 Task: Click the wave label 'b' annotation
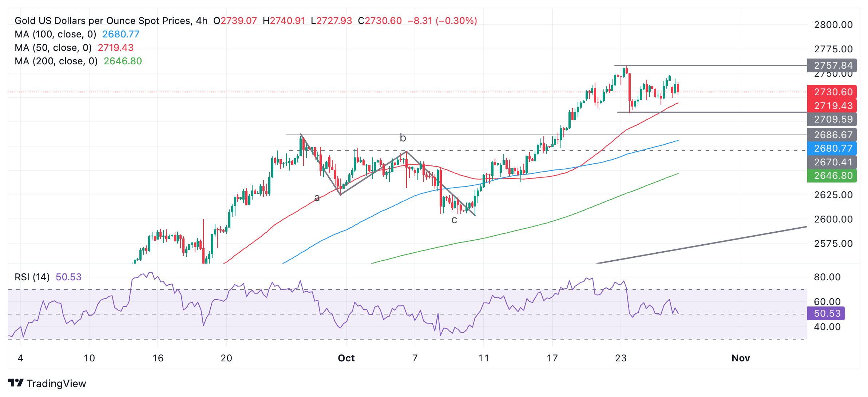[403, 138]
